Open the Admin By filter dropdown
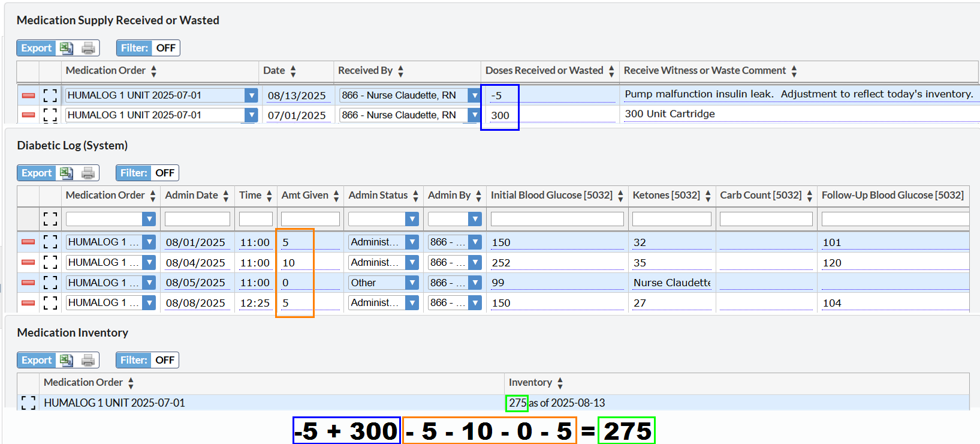The image size is (980, 444). [x=475, y=219]
